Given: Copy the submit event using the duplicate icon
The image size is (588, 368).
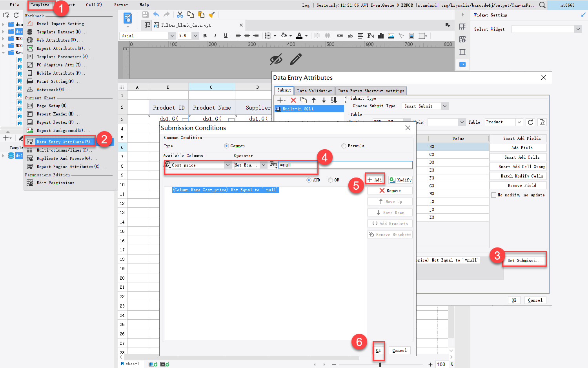Looking at the screenshot, I should click(x=304, y=100).
